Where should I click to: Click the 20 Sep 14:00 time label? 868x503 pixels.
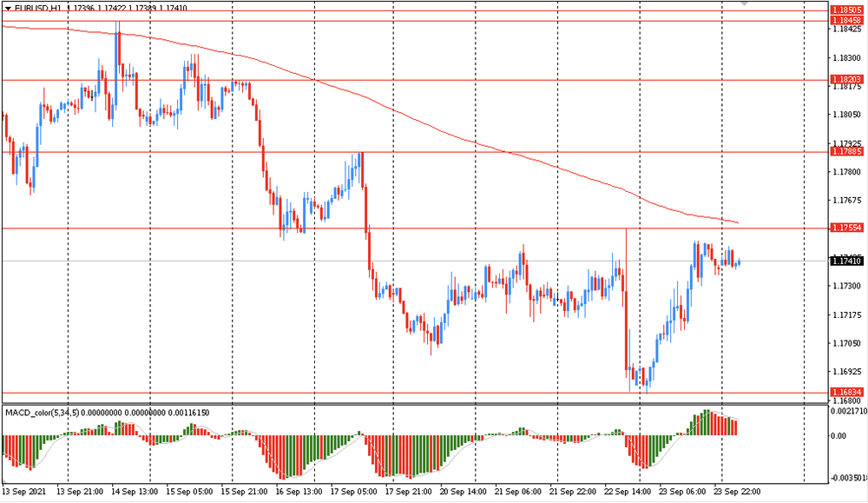[x=464, y=492]
